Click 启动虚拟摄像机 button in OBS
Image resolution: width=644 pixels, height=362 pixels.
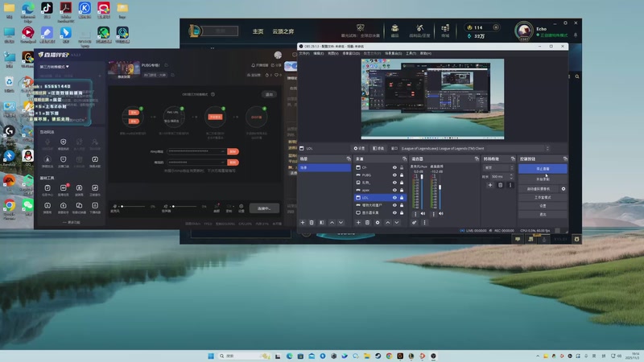pos(539,189)
